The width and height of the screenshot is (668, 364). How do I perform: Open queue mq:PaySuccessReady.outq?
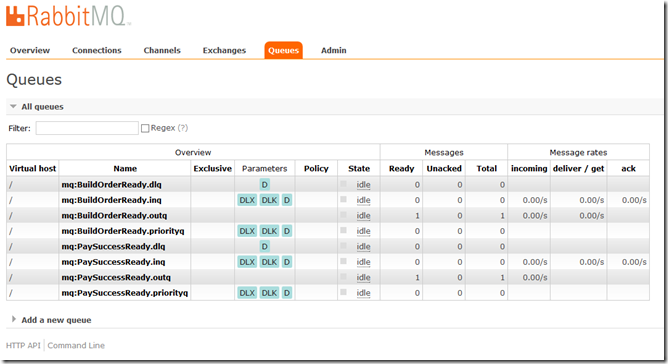pyautogui.click(x=116, y=277)
